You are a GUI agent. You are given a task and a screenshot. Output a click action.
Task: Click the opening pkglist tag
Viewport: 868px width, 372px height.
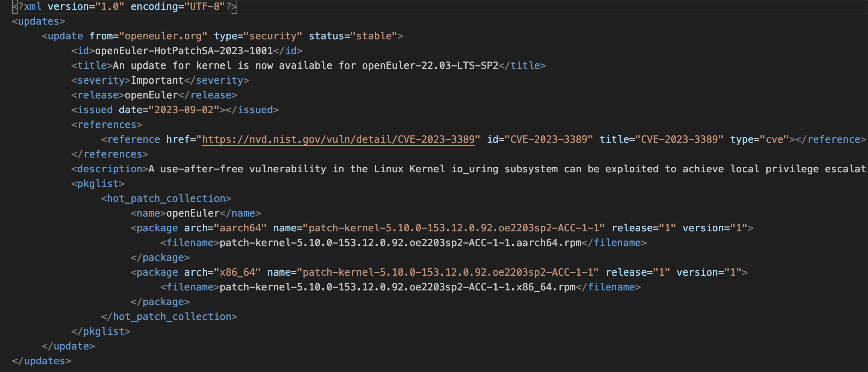point(98,184)
